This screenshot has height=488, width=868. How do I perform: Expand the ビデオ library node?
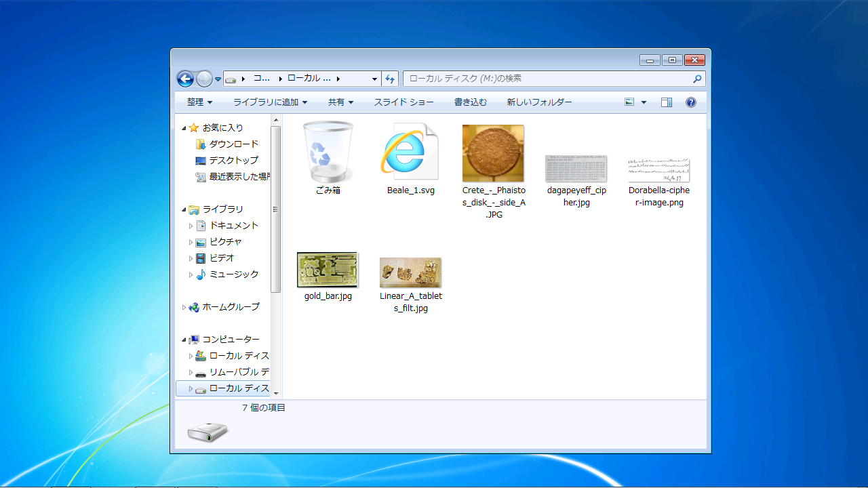191,258
